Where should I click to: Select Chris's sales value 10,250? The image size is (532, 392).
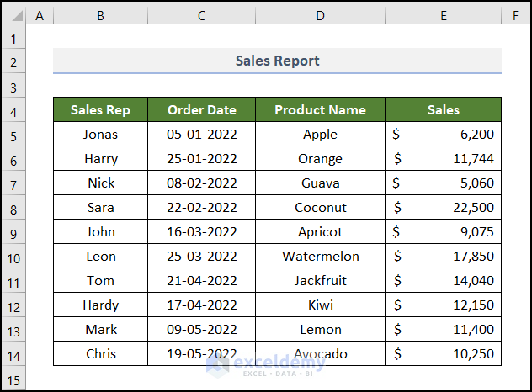coord(443,354)
